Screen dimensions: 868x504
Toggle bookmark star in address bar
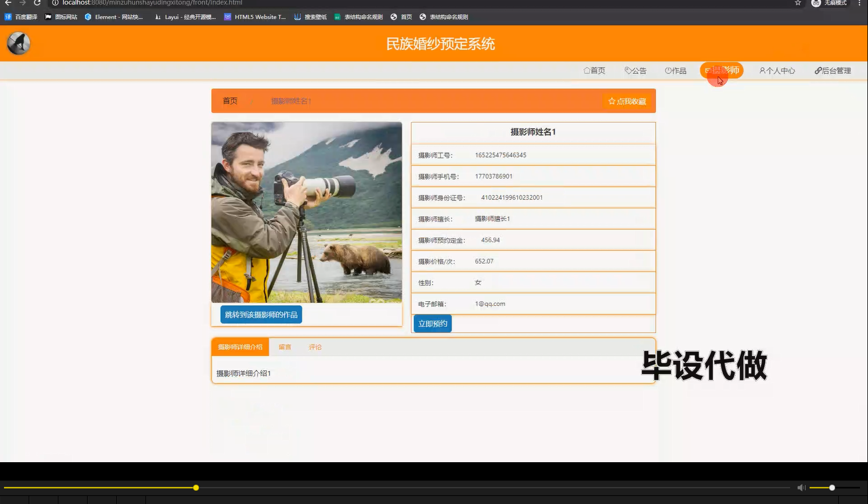pyautogui.click(x=797, y=3)
